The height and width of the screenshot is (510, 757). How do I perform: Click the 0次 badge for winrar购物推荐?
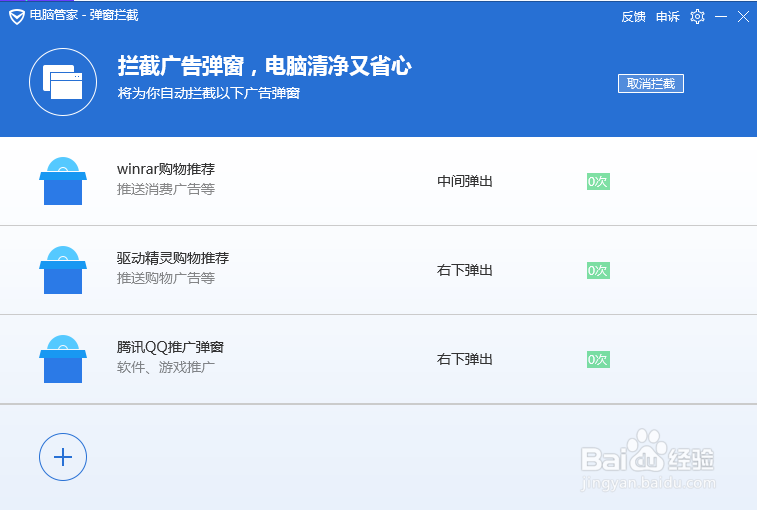(598, 182)
